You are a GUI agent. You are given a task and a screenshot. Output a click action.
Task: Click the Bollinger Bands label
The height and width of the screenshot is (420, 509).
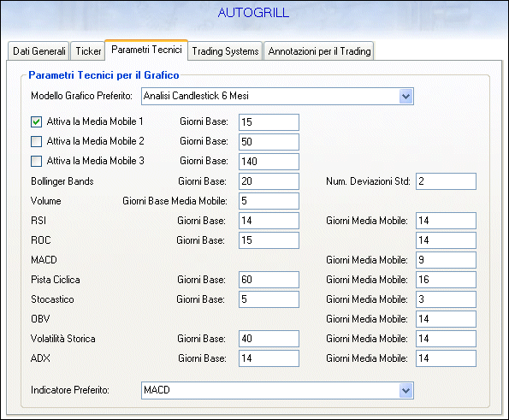tap(62, 181)
